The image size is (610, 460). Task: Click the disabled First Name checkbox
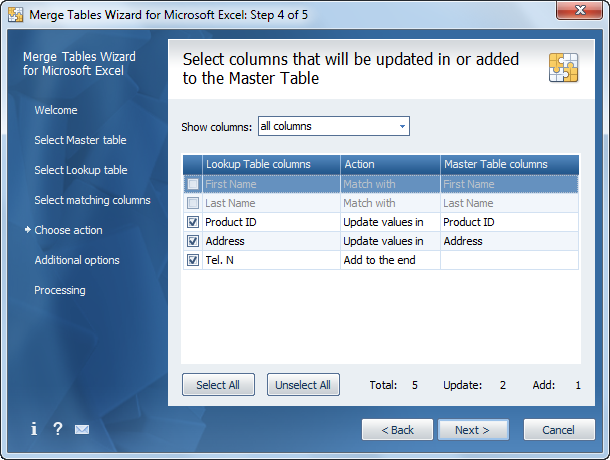click(x=193, y=184)
